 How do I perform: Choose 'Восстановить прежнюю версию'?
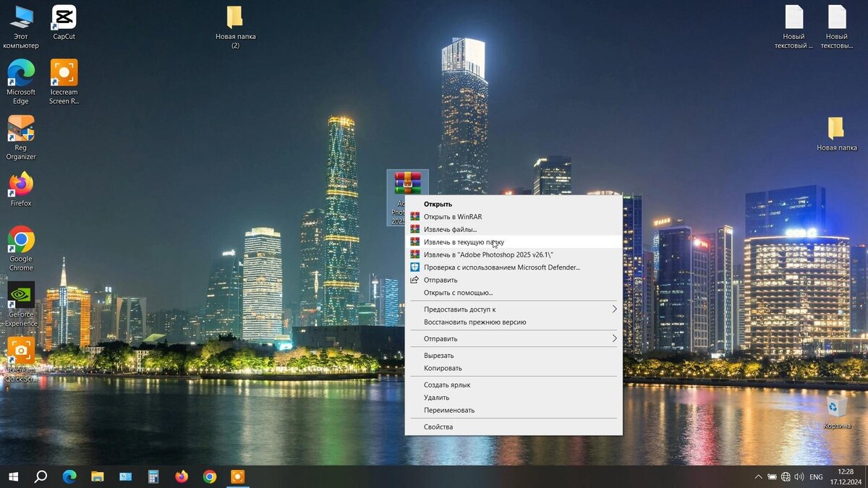(x=514, y=322)
